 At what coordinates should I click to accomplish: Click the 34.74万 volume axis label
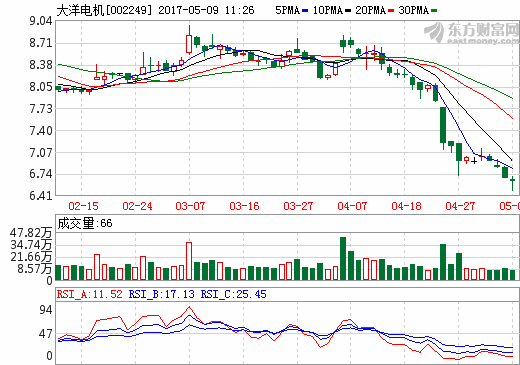31,245
